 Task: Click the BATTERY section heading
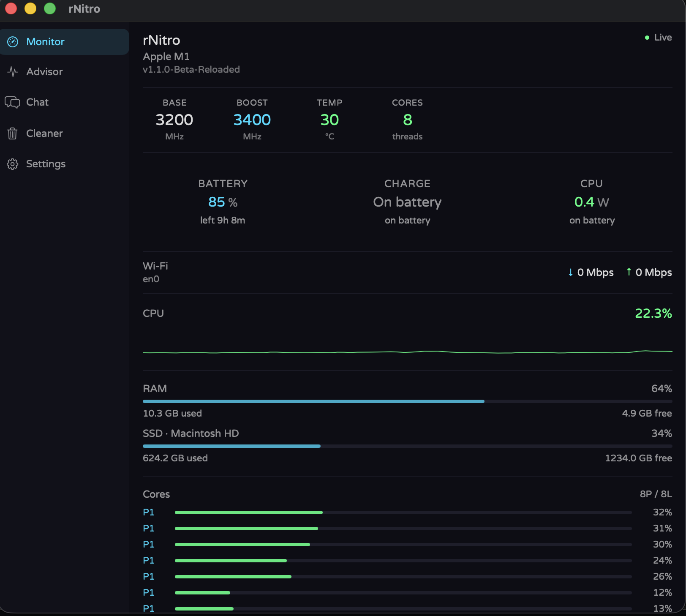click(223, 184)
